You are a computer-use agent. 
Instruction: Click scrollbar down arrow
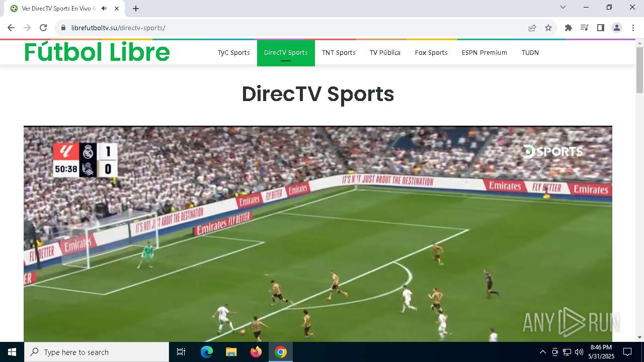pos(640,337)
